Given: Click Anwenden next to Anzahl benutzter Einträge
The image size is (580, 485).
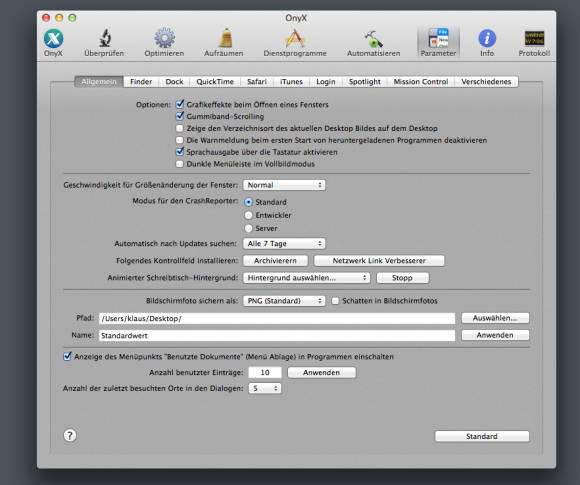Looking at the screenshot, I should (x=321, y=373).
